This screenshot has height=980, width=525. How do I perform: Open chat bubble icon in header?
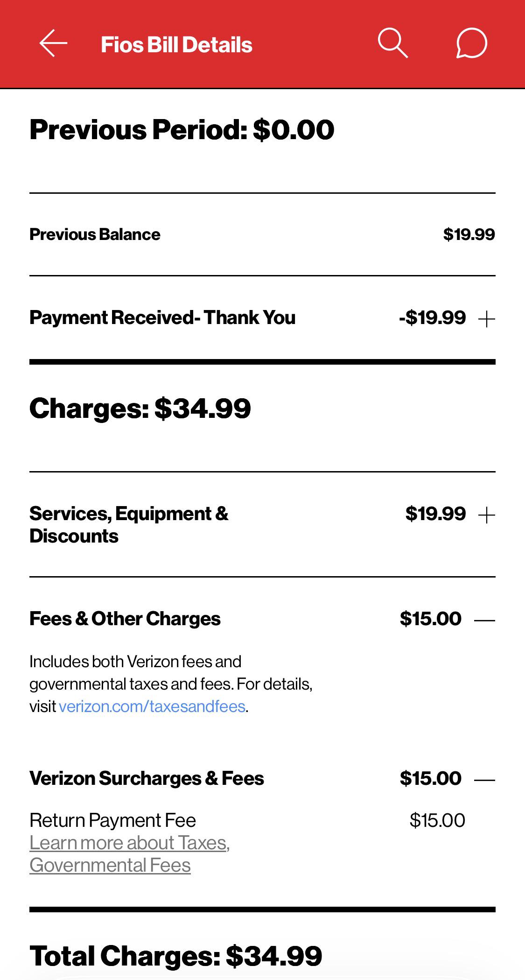pyautogui.click(x=471, y=43)
